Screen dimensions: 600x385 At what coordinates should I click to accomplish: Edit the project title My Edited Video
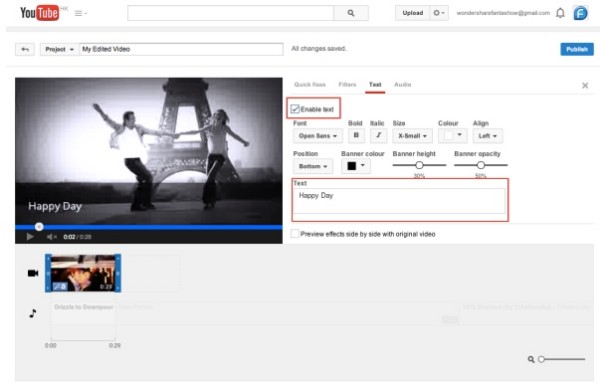(181, 49)
